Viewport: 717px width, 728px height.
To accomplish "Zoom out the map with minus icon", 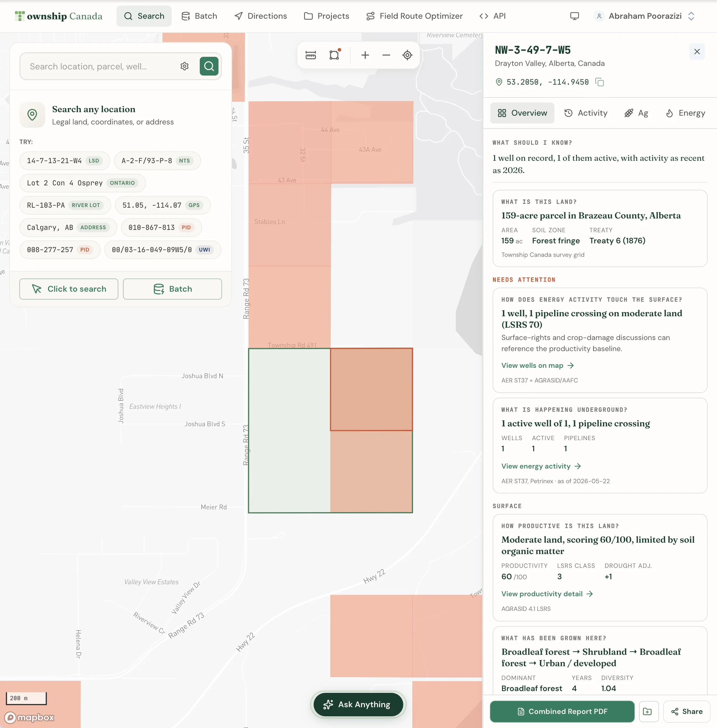I will pos(386,55).
